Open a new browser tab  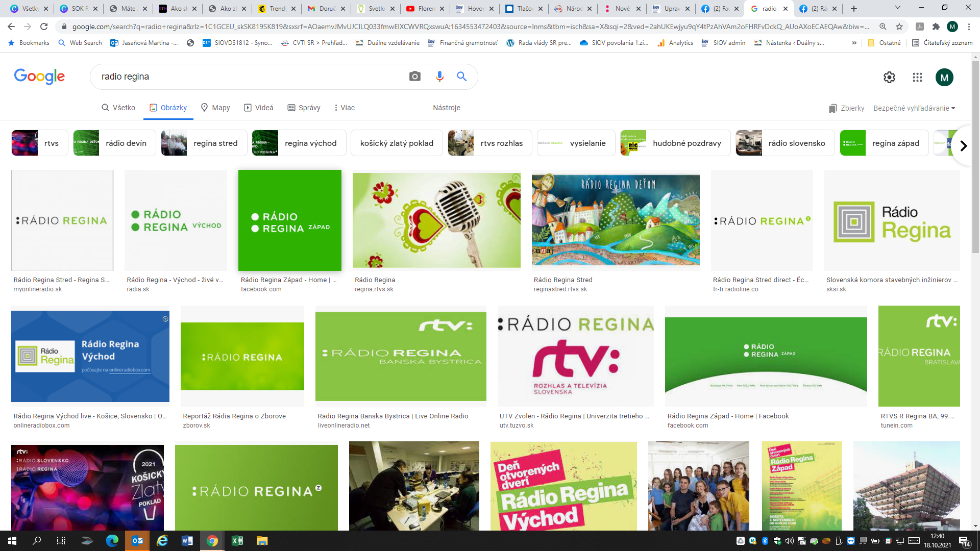854,9
